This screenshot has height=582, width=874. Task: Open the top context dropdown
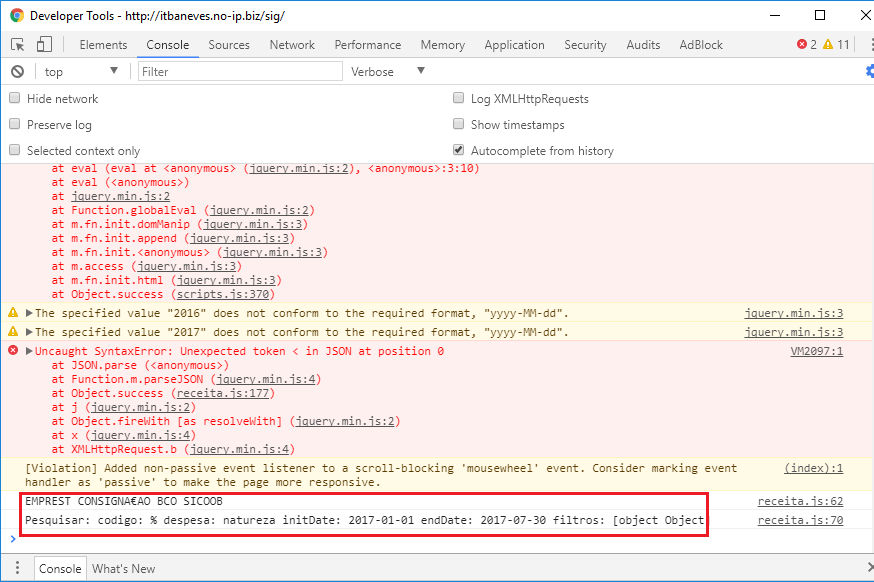[x=81, y=71]
